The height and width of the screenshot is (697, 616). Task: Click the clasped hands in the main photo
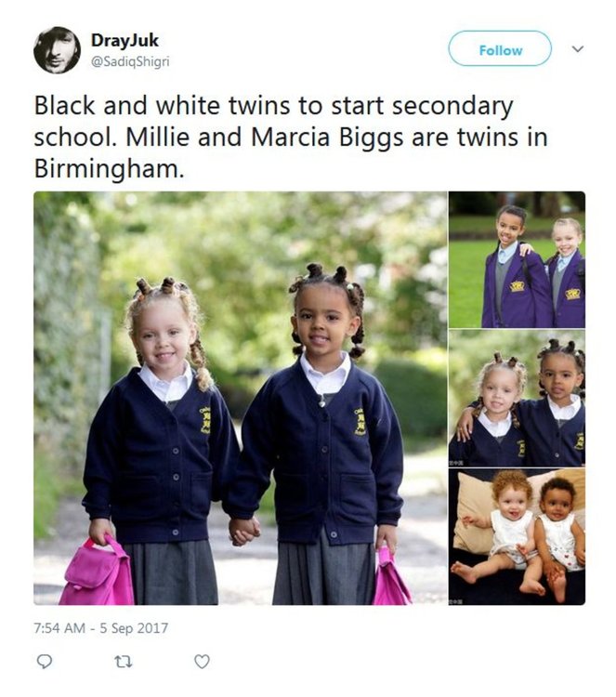tap(244, 531)
